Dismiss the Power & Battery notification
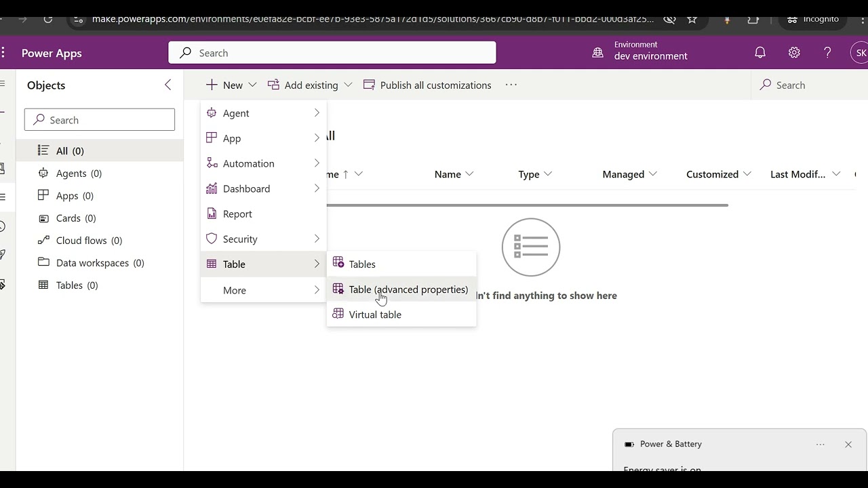This screenshot has height=488, width=868. [x=848, y=445]
